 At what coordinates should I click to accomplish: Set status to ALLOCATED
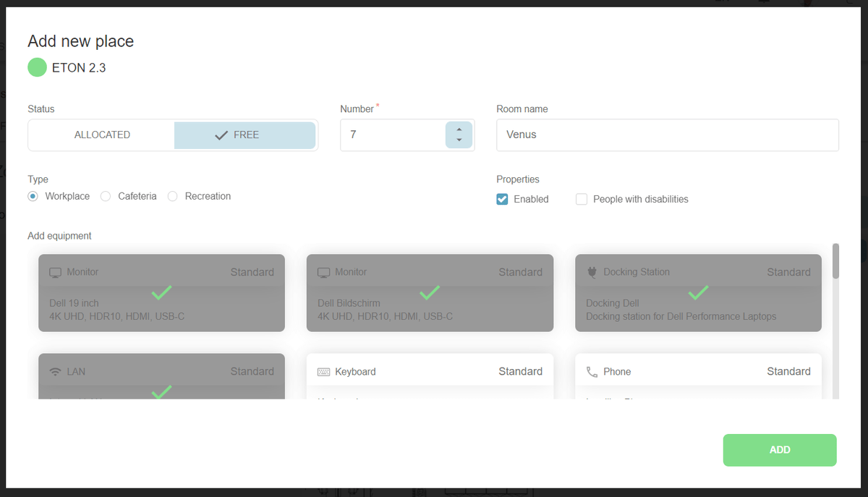102,135
